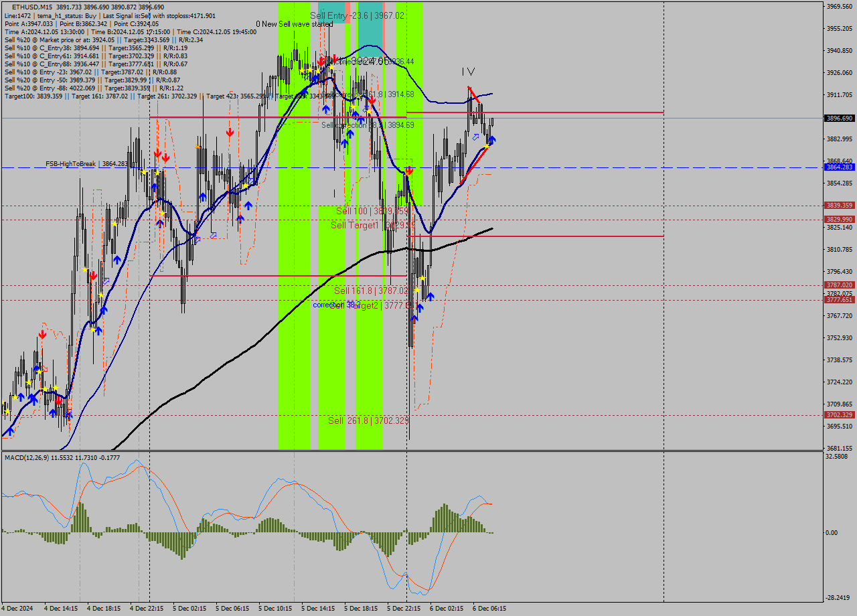Select the red arrow at far-left 3752 level
Viewport: 857px width, 616px height.
42,334
